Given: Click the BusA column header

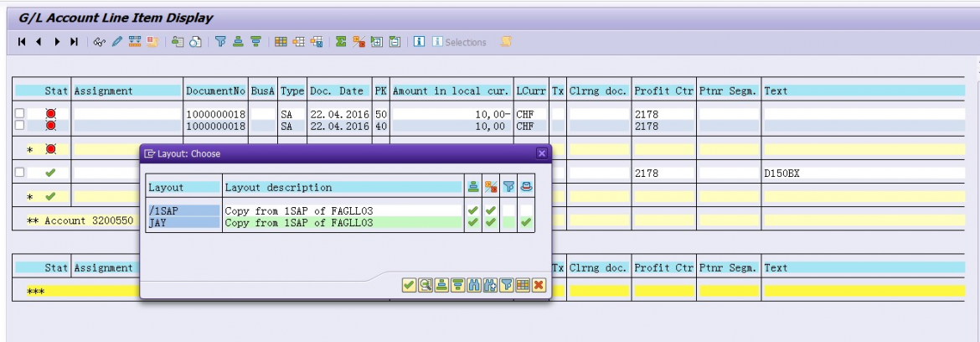Looking at the screenshot, I should [x=263, y=91].
